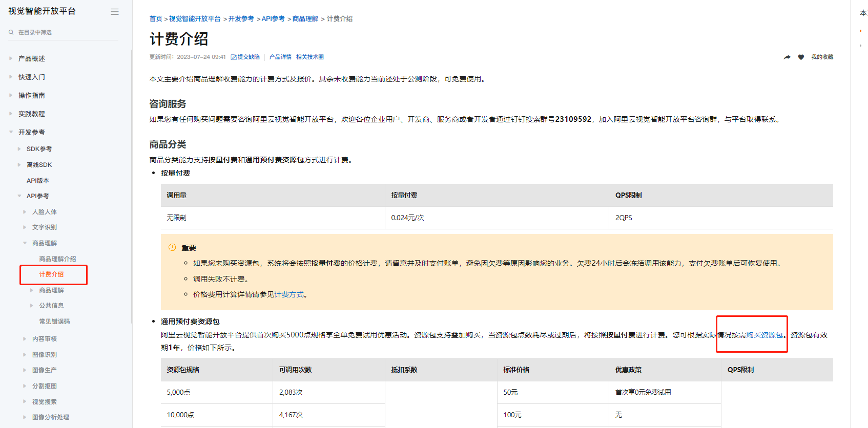Focus the 在目录中筛选 filter field

coord(63,32)
